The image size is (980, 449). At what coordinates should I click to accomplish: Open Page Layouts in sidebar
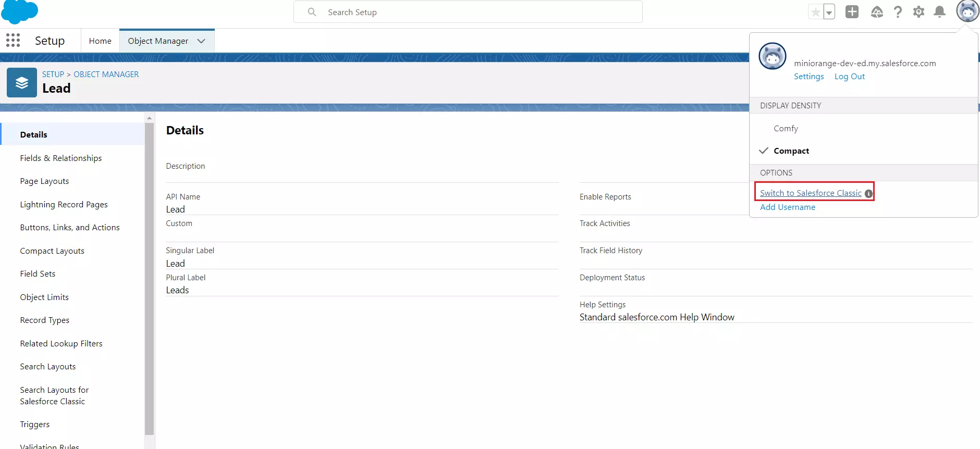[44, 181]
